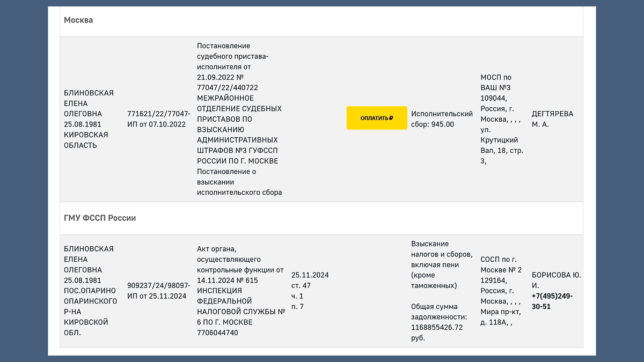
Task: Click bailiff name БОРИСОВА Ю. И.
Action: pos(556,280)
